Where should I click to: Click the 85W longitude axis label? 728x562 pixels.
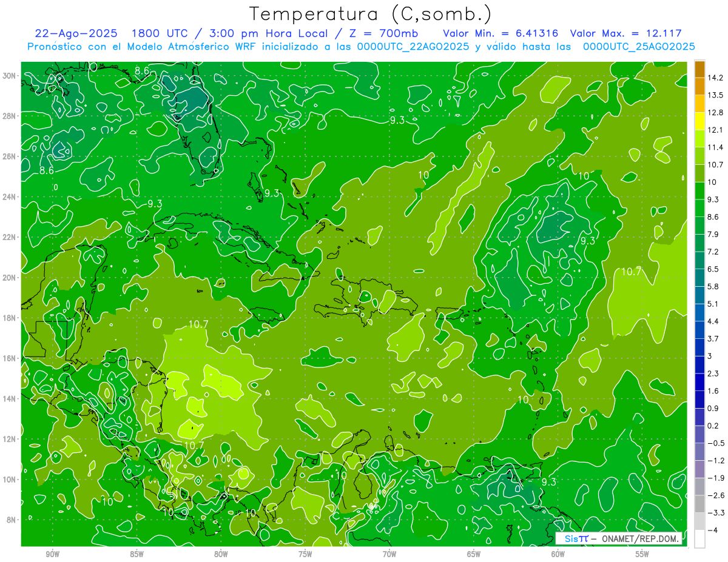[136, 554]
